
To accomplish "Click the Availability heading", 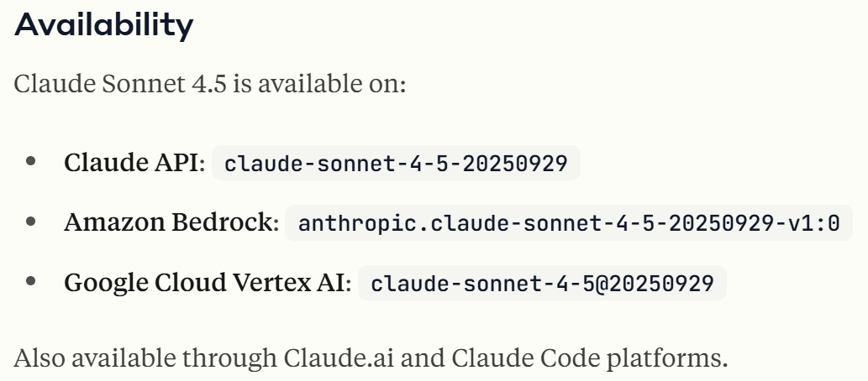I will [x=104, y=26].
